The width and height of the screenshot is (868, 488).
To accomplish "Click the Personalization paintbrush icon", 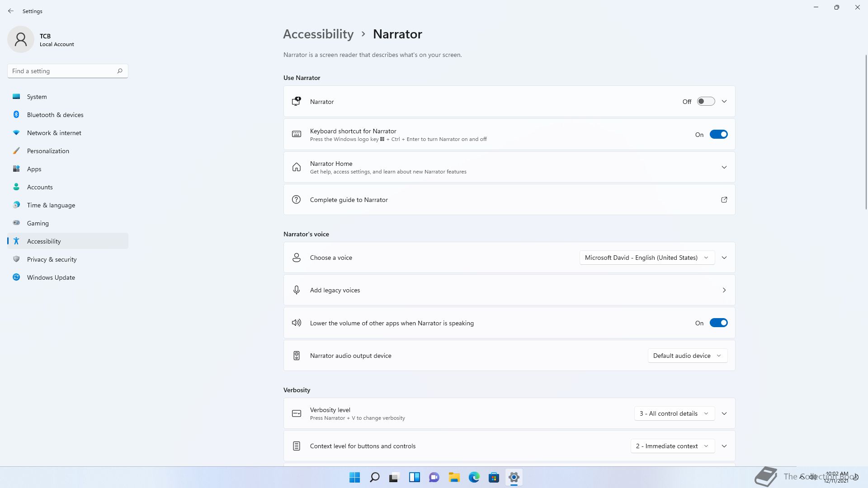I will pos(16,150).
